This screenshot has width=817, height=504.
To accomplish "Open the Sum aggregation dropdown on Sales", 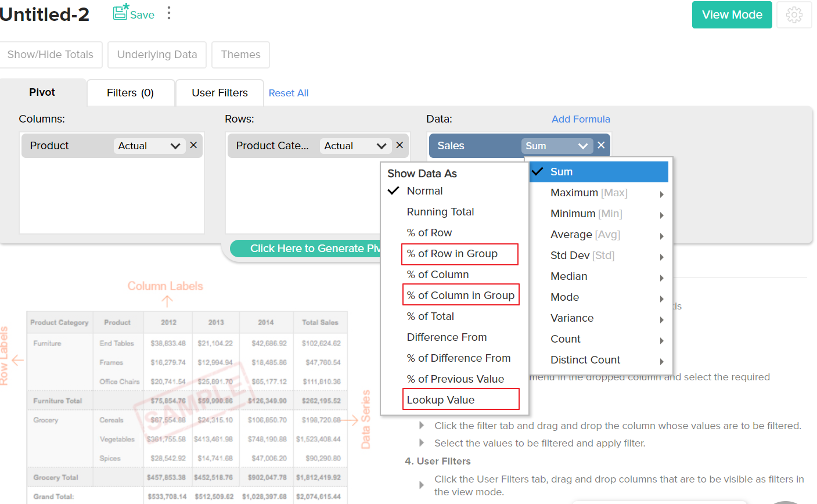I will tap(556, 145).
